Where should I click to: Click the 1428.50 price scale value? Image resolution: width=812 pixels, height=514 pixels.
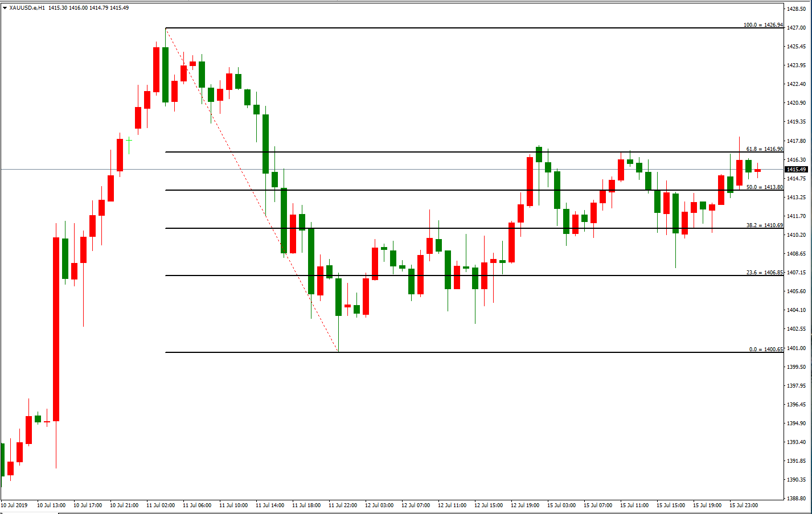pyautogui.click(x=796, y=9)
